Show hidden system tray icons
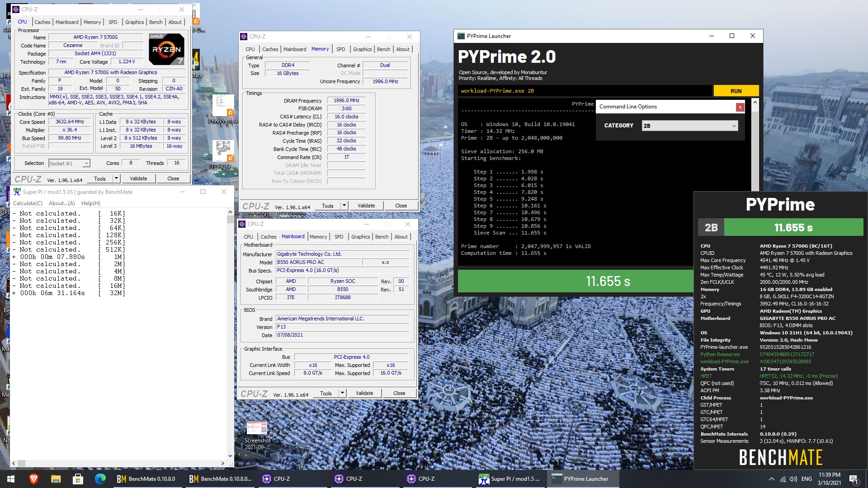 pyautogui.click(x=771, y=479)
